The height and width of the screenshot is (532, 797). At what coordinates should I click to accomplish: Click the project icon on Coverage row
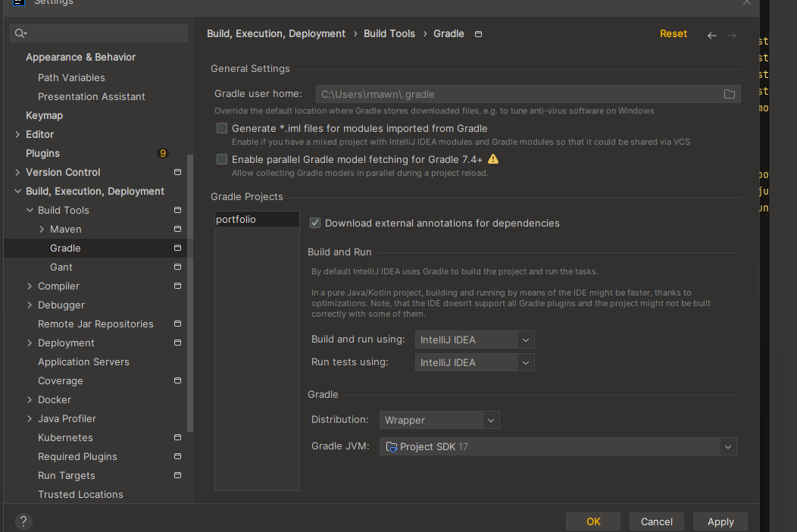coord(177,380)
